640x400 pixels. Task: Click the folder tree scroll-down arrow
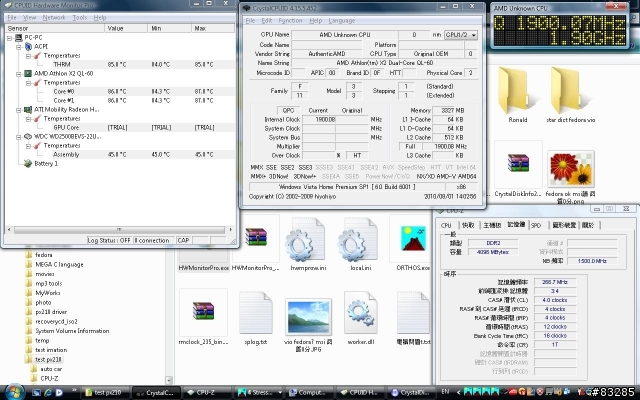click(x=169, y=380)
